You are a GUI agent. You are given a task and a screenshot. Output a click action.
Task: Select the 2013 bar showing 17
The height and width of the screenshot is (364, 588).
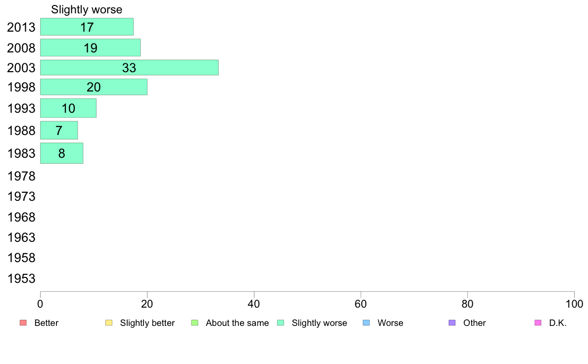coord(87,27)
